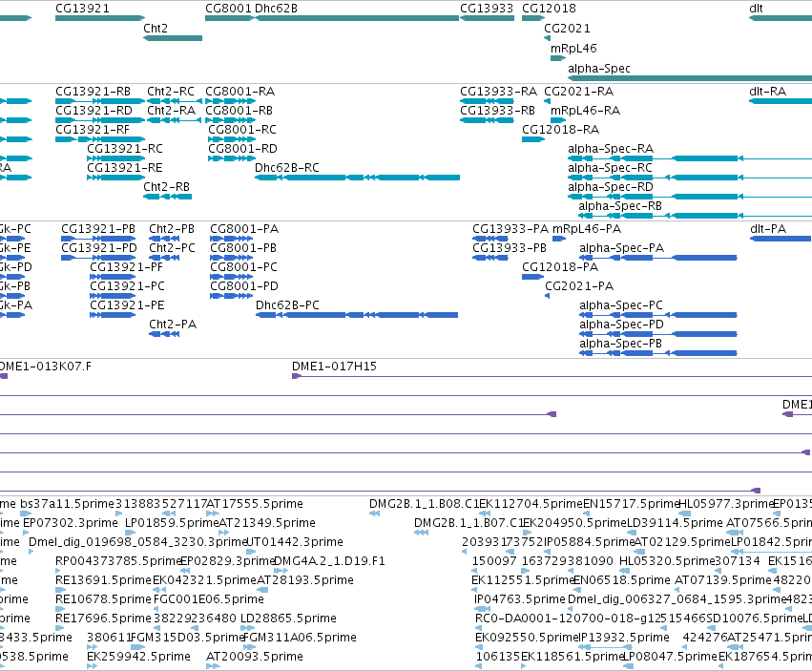The image size is (812, 671).
Task: Select protein alpha-Spec-PD
Action: (x=622, y=325)
